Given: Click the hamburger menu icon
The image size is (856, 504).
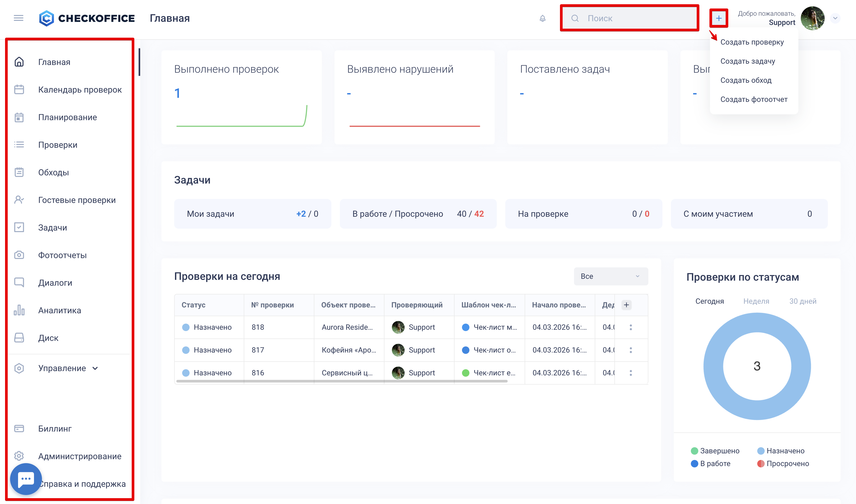Looking at the screenshot, I should click(x=19, y=18).
